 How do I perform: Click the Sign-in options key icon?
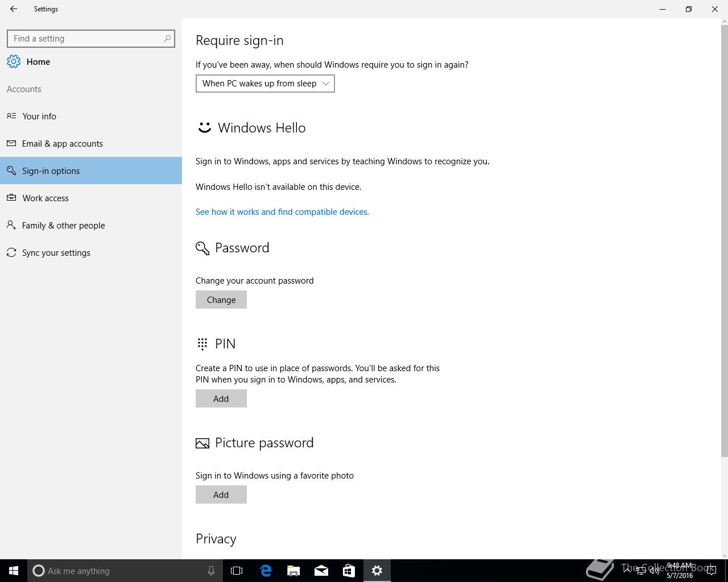(11, 171)
